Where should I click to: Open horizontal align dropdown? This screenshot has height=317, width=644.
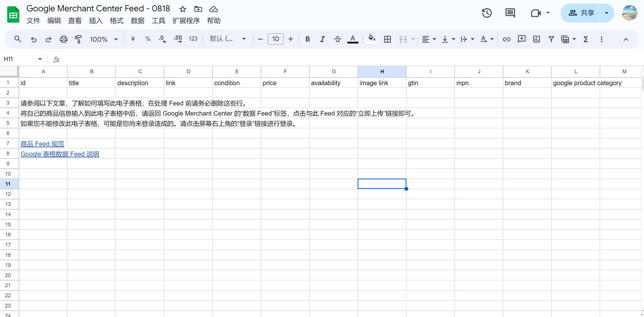tap(429, 39)
